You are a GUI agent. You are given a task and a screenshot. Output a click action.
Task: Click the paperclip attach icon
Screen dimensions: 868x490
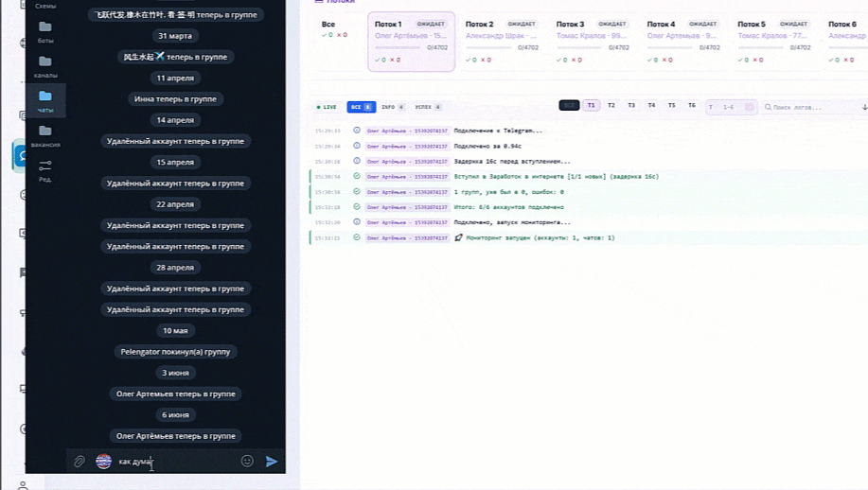(80, 462)
